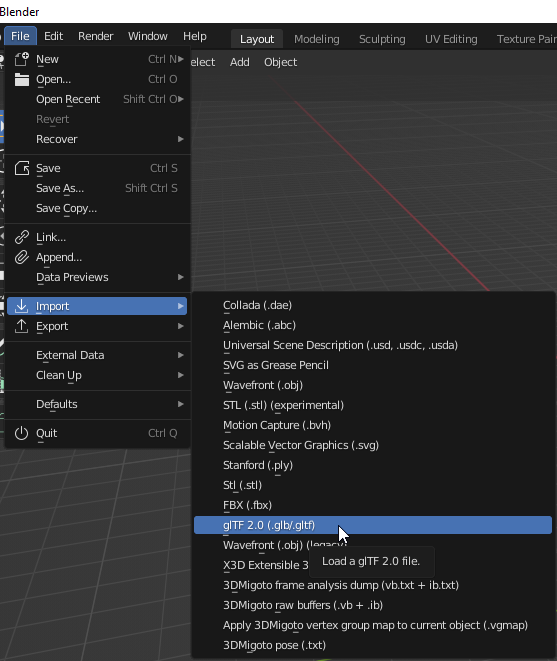Click the Open folder icon

[22, 79]
